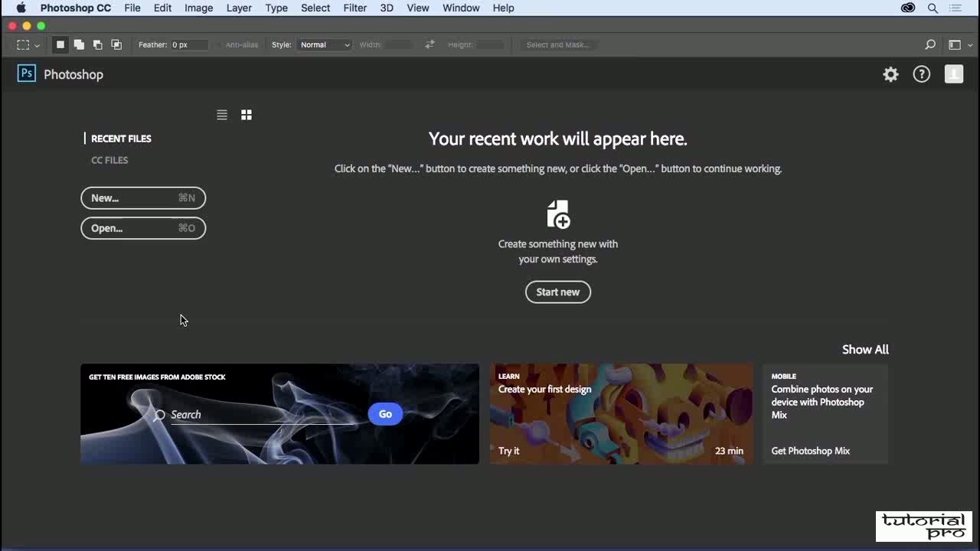Open the Apple menu

tap(21, 8)
